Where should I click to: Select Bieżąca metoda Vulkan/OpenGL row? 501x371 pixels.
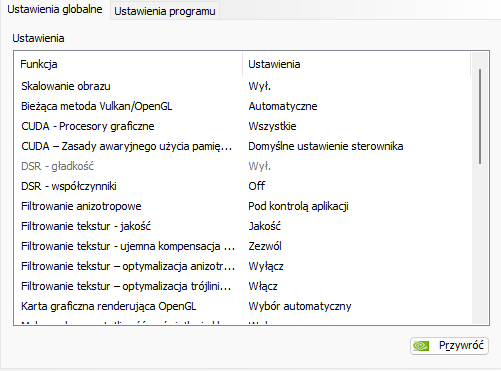pyautogui.click(x=243, y=106)
